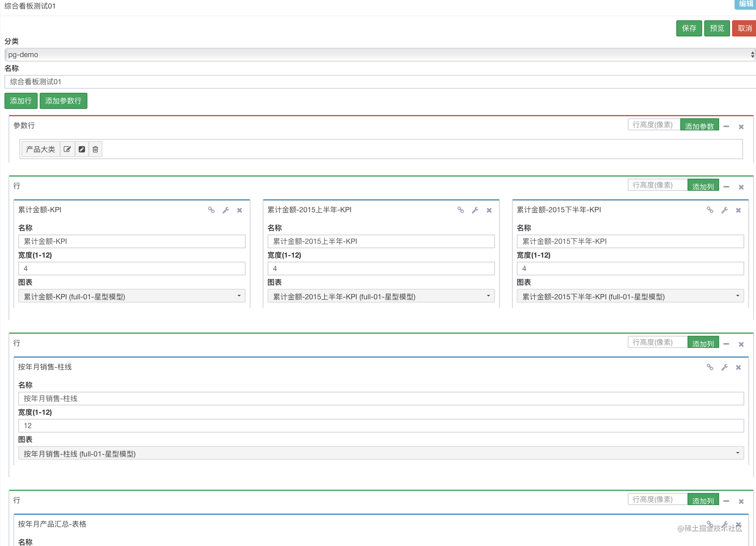Click the link icon of 累计金额-KPI widget

point(211,210)
